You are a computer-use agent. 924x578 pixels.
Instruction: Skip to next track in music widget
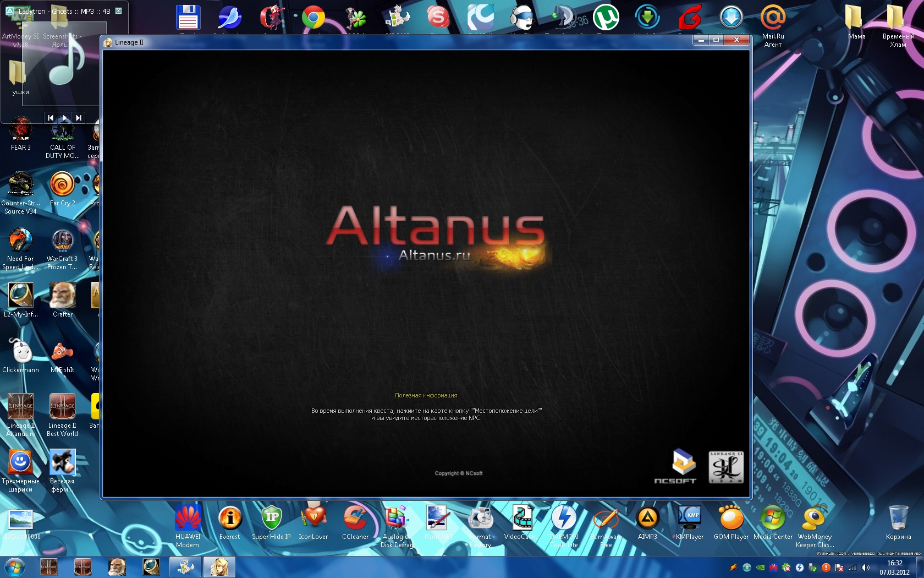click(79, 118)
